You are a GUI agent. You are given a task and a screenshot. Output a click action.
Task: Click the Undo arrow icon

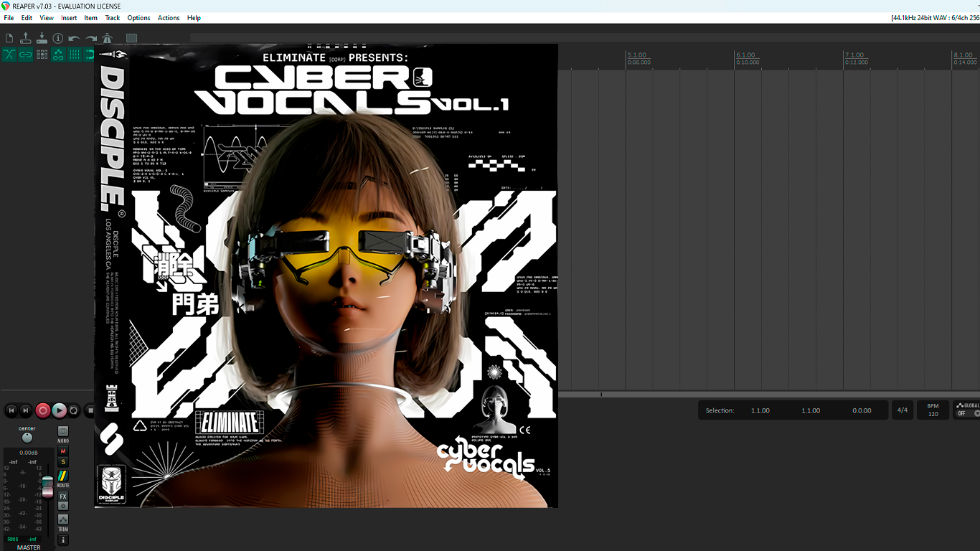pos(74,38)
